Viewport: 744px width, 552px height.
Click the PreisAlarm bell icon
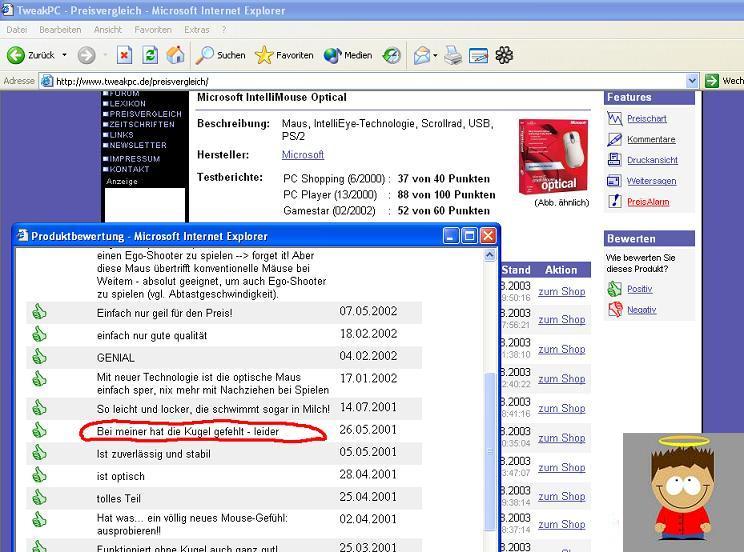pyautogui.click(x=615, y=202)
